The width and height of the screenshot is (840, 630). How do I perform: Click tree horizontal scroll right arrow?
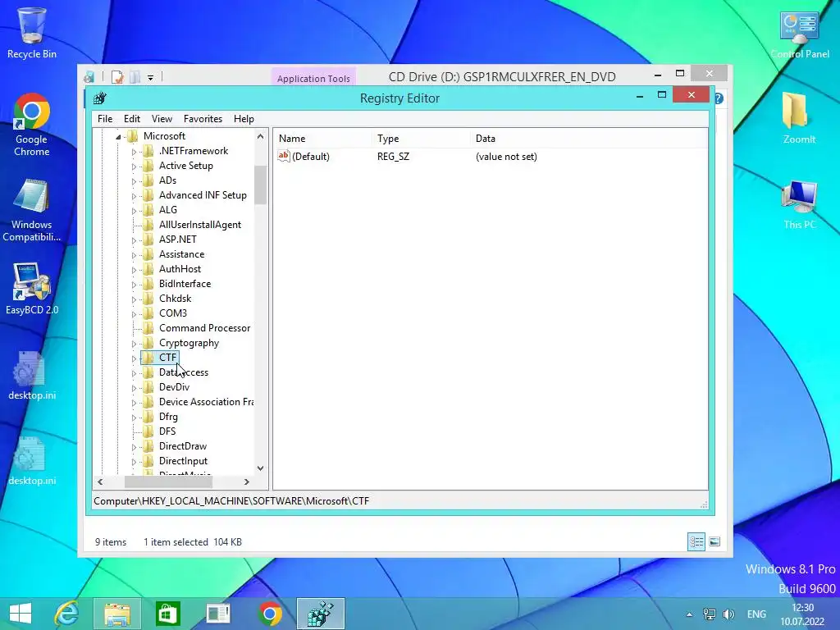click(x=246, y=482)
